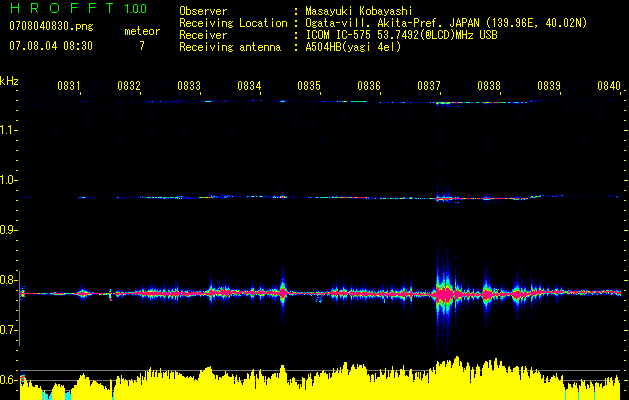Click the 0.6 kHz axis label
Image resolution: width=629 pixels, height=400 pixels.
(7, 380)
